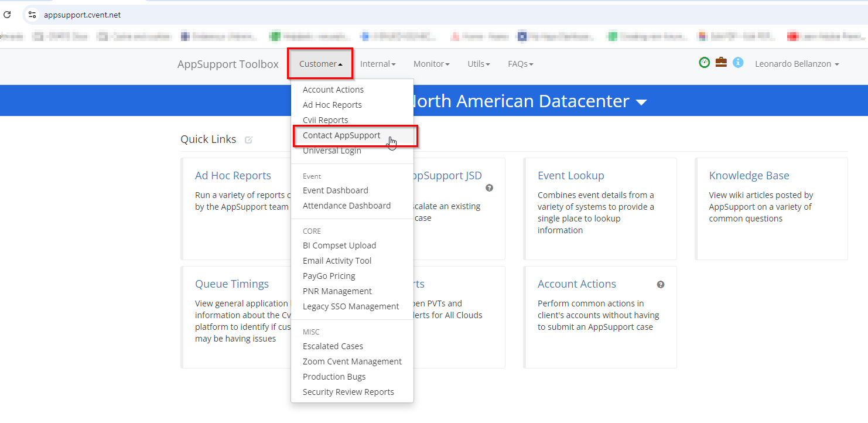Open the Knowledge Base quick link

[x=749, y=176]
